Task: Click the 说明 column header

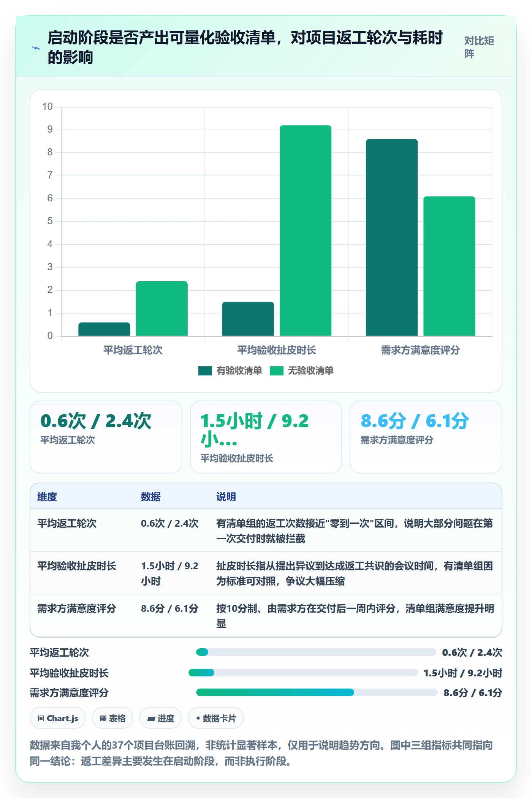Action: (x=226, y=497)
